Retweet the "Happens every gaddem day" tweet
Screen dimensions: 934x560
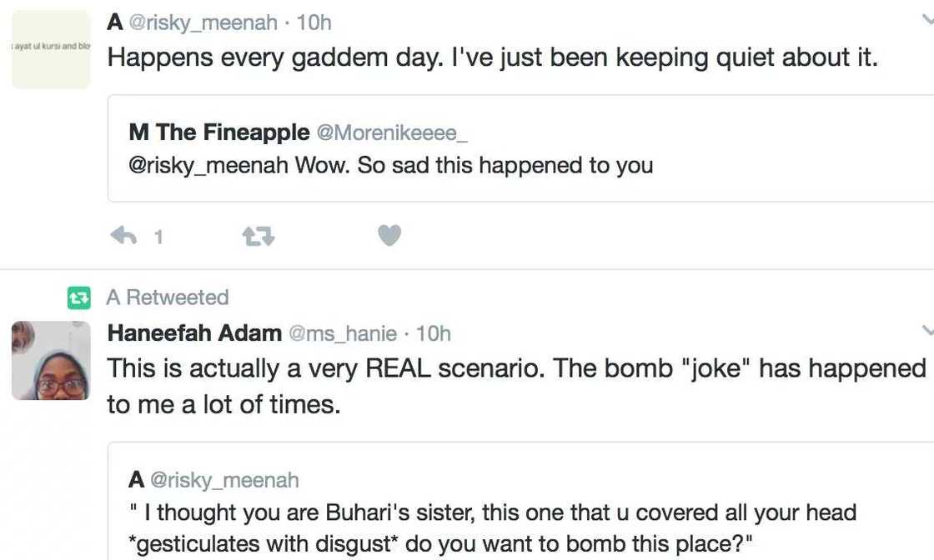(x=258, y=237)
